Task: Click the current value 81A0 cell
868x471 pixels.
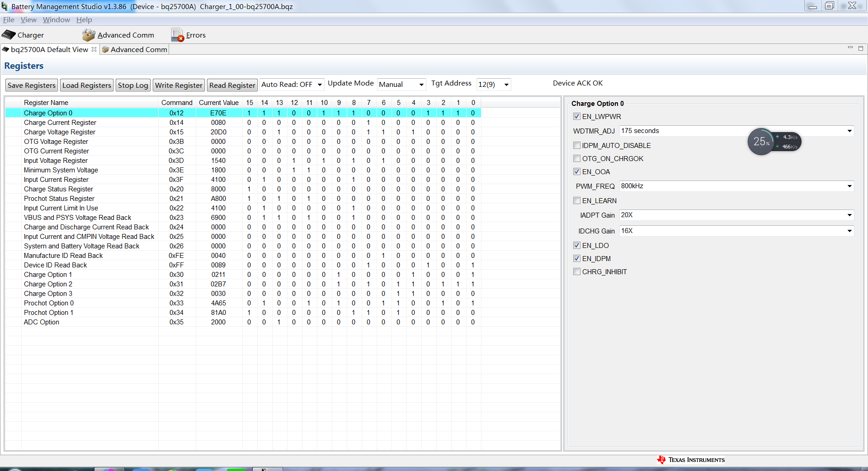Action: click(218, 313)
